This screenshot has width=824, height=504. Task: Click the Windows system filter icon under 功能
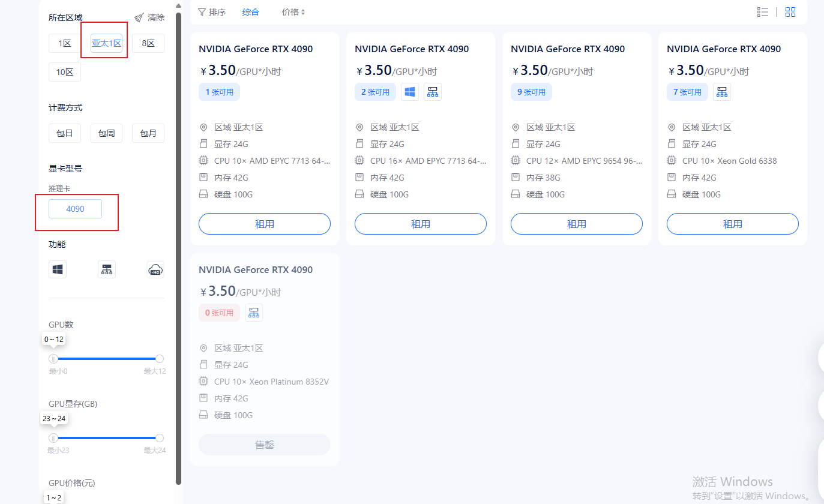point(58,270)
